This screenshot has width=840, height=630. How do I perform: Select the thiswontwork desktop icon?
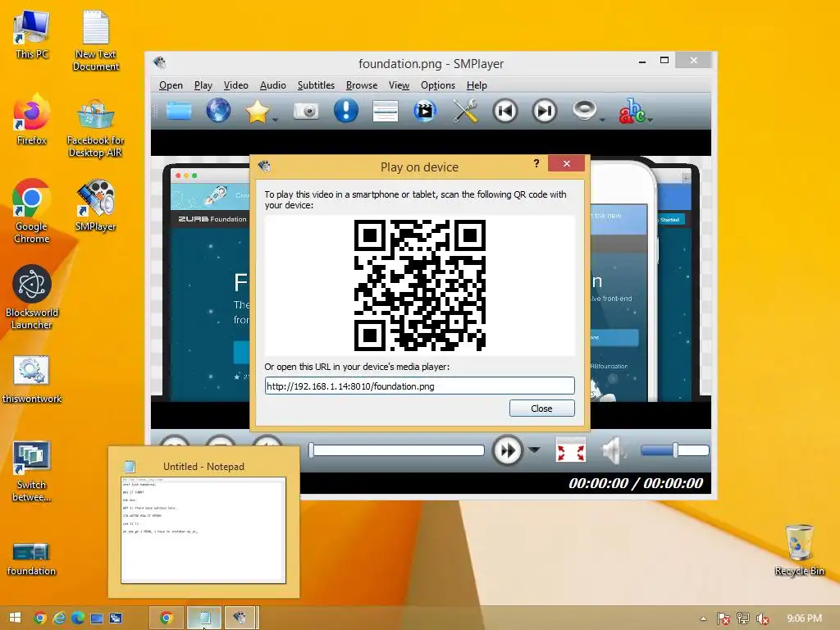[x=32, y=379]
